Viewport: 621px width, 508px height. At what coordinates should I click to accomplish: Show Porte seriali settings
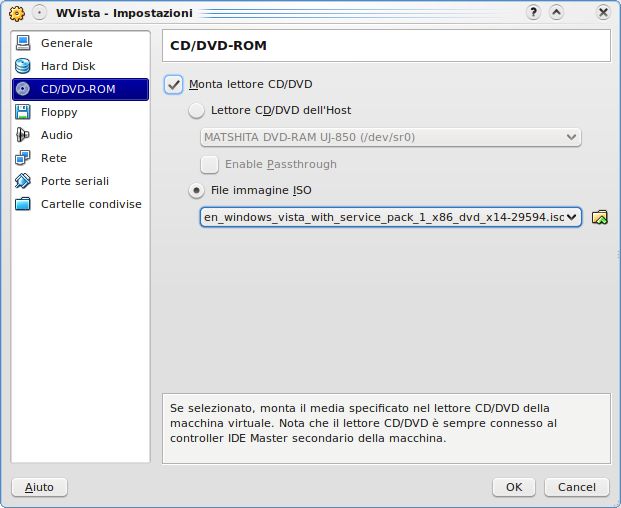tap(80, 181)
